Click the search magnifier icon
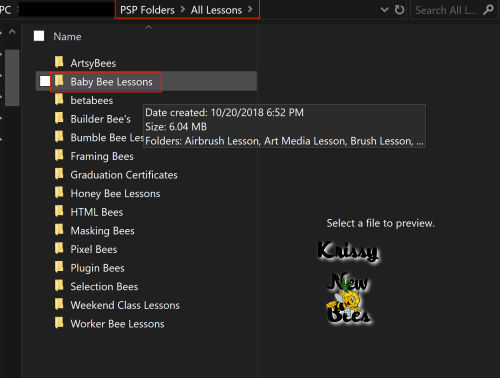 tap(488, 10)
